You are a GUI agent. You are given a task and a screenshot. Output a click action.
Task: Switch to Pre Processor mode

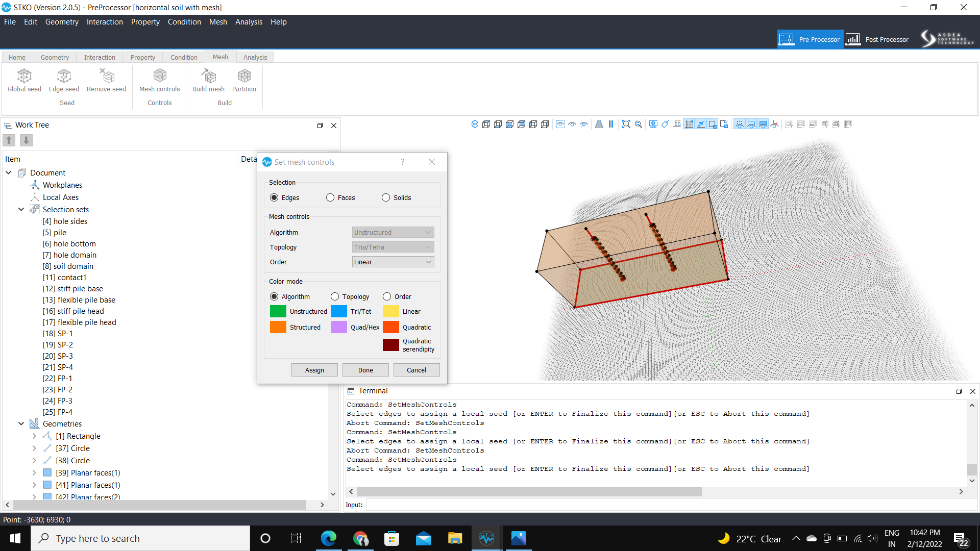810,39
